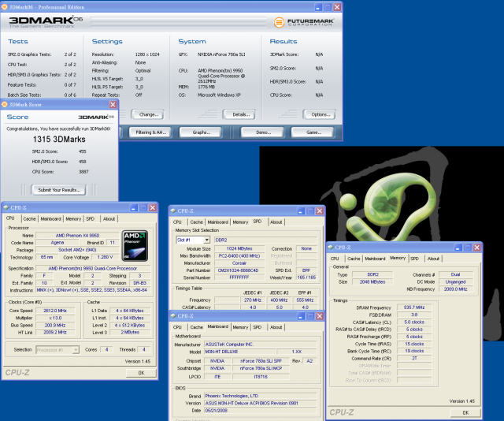Close the CPU-Z CPU tab window

[x=153, y=208]
